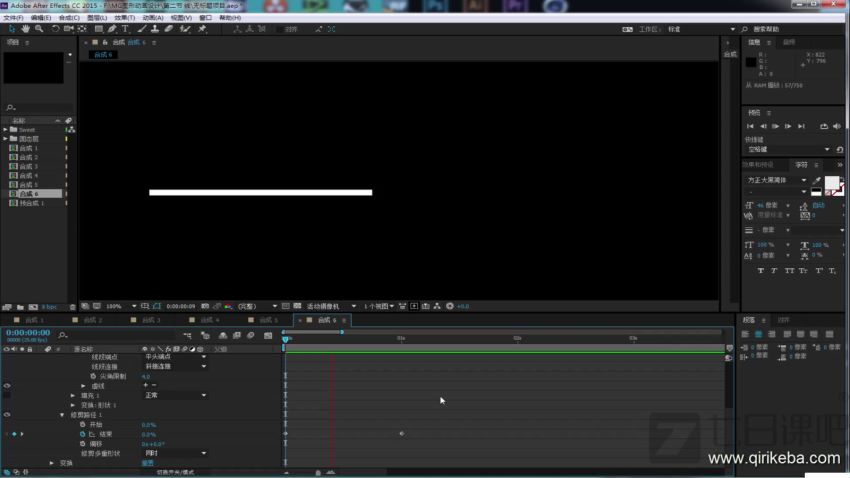Screen dimensions: 850x478
Task: Select the Hand tool
Action: 25,29
